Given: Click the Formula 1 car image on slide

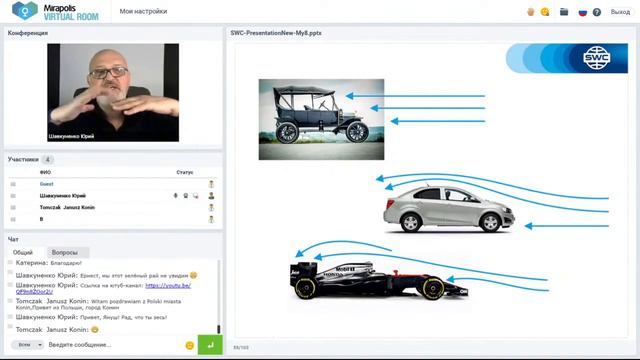Looking at the screenshot, I should point(379,281).
